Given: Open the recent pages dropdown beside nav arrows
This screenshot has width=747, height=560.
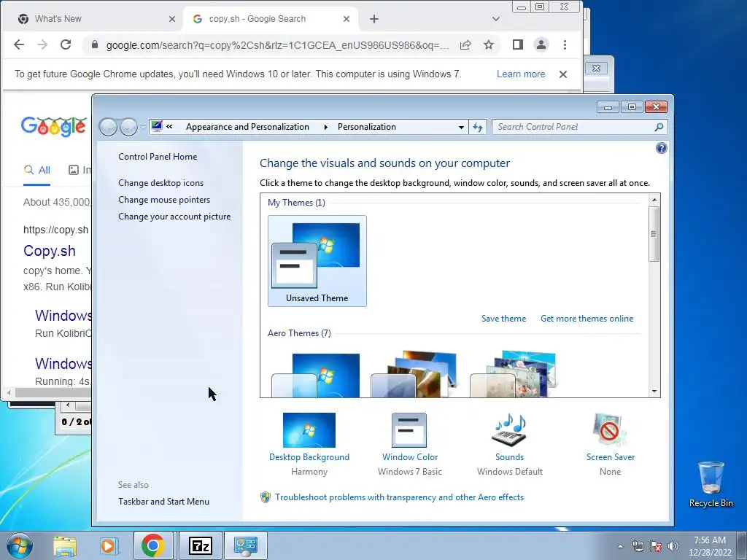Looking at the screenshot, I should pyautogui.click(x=142, y=127).
